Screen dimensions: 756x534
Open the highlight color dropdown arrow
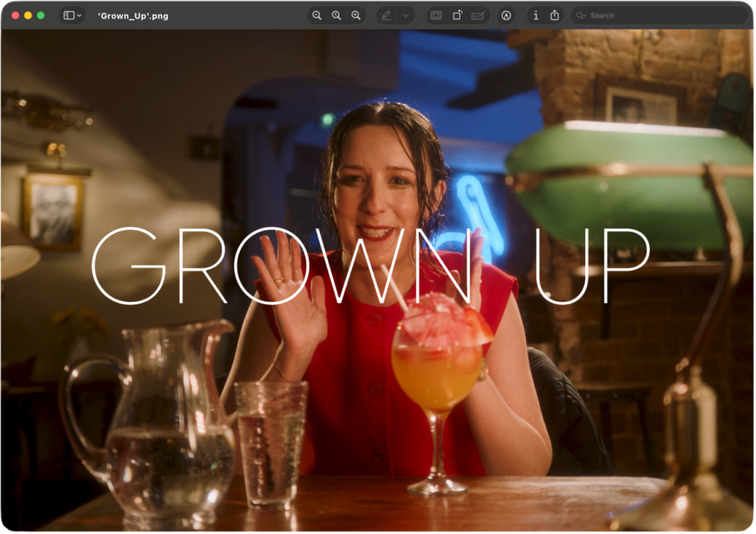(x=405, y=16)
